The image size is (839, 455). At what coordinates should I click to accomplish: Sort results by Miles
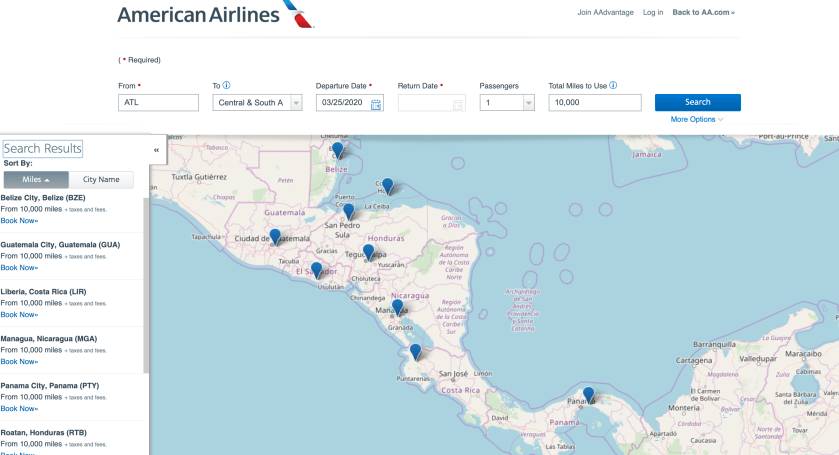pos(36,180)
